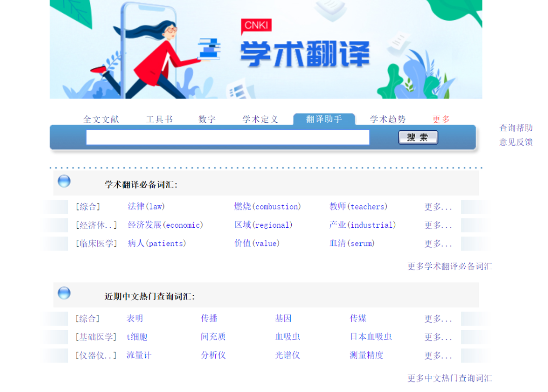
Task: Click the 搜索 button
Action: pyautogui.click(x=418, y=137)
